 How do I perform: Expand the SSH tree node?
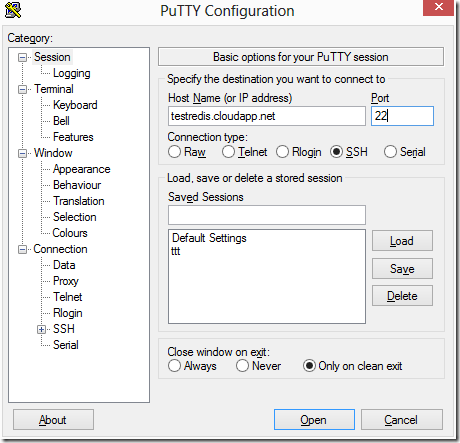41,329
